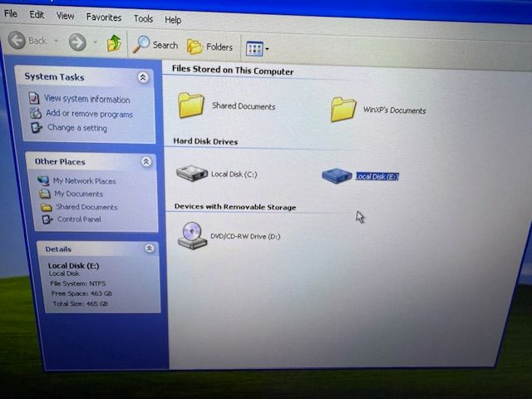Click the Forward arrow button

tap(77, 42)
